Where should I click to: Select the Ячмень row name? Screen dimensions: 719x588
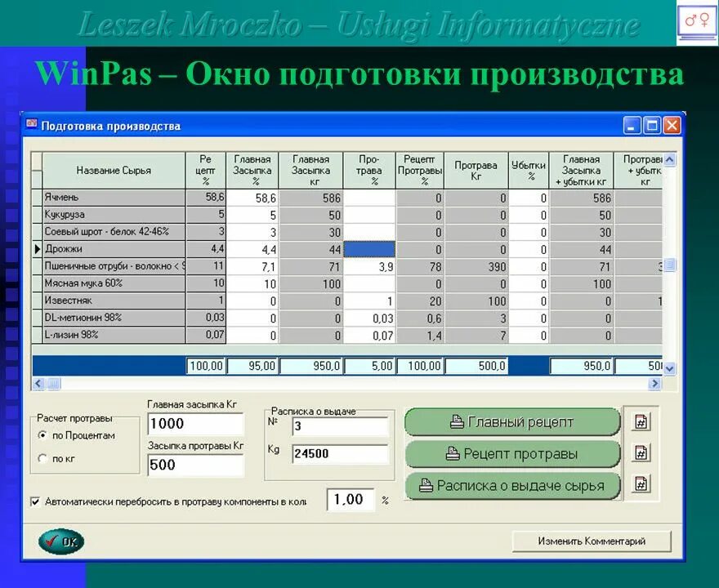114,198
